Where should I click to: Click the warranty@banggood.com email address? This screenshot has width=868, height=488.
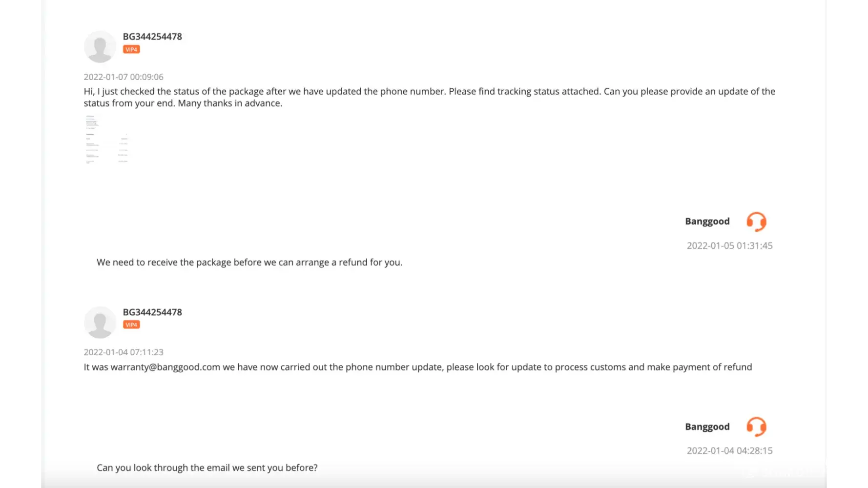click(x=165, y=367)
